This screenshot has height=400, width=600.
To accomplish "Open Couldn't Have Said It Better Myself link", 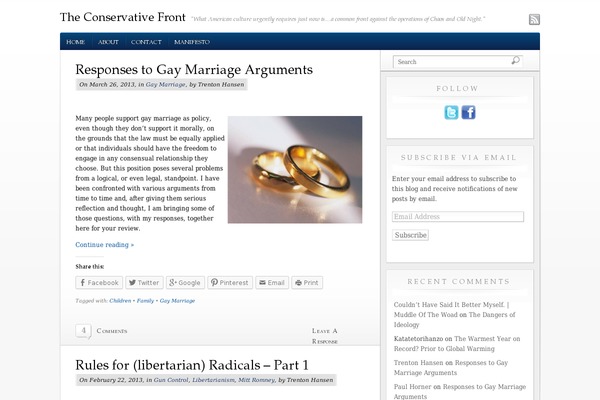I will (x=452, y=310).
